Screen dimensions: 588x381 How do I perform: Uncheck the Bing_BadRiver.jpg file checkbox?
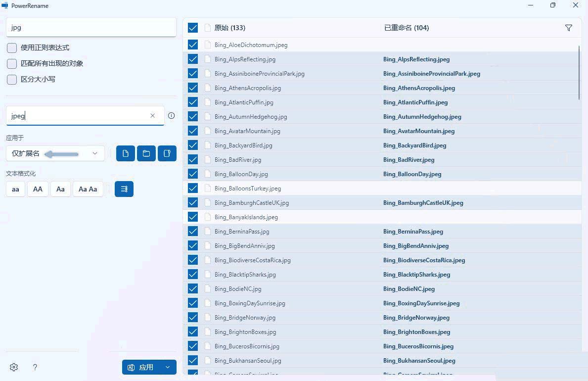tap(193, 160)
